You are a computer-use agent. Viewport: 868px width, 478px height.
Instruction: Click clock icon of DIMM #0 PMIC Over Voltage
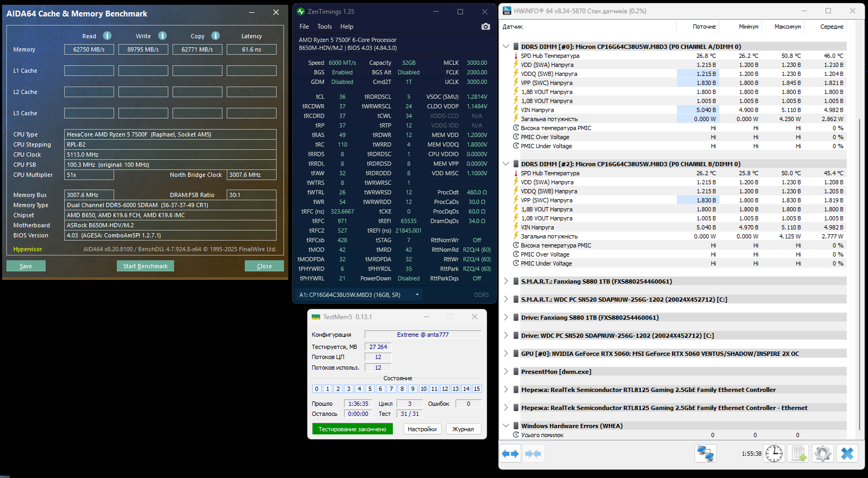coord(516,137)
